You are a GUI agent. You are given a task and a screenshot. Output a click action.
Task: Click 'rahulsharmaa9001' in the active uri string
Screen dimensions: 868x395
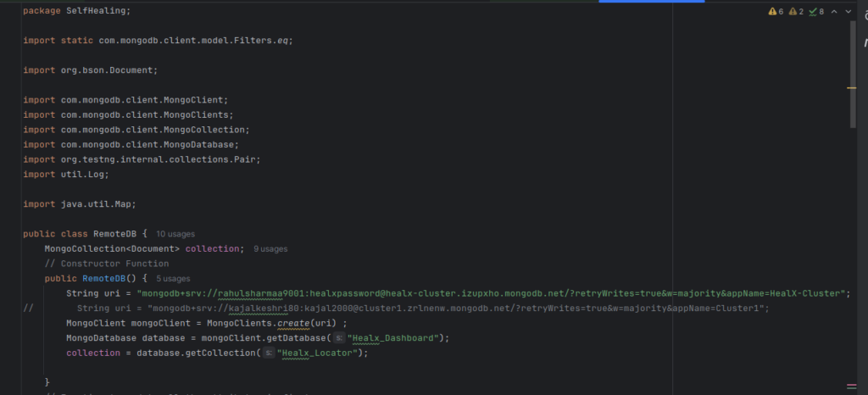click(x=261, y=293)
